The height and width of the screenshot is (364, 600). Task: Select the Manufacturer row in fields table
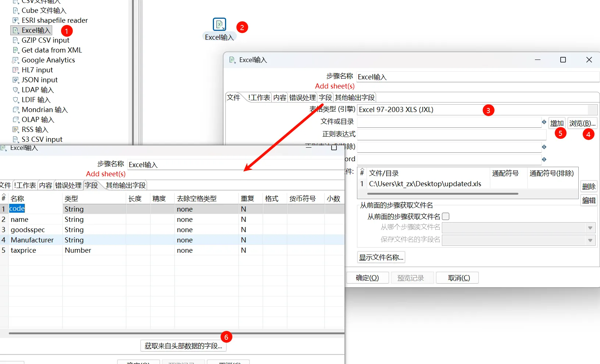[32, 240]
